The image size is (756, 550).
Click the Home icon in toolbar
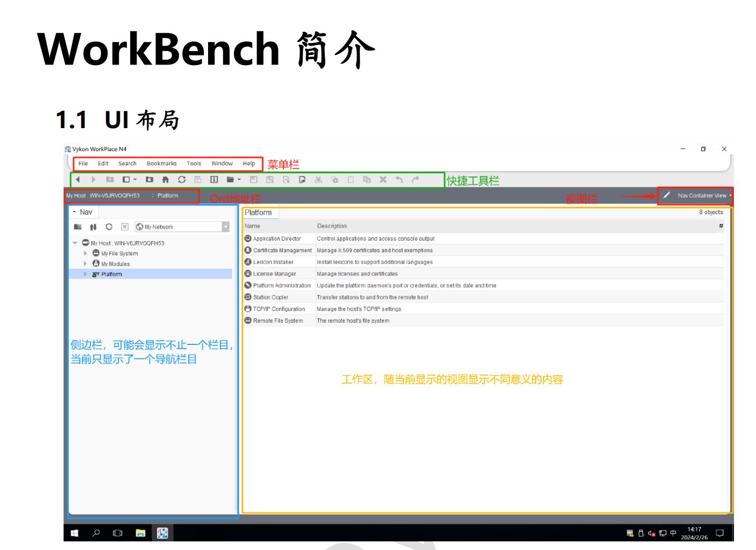click(166, 180)
